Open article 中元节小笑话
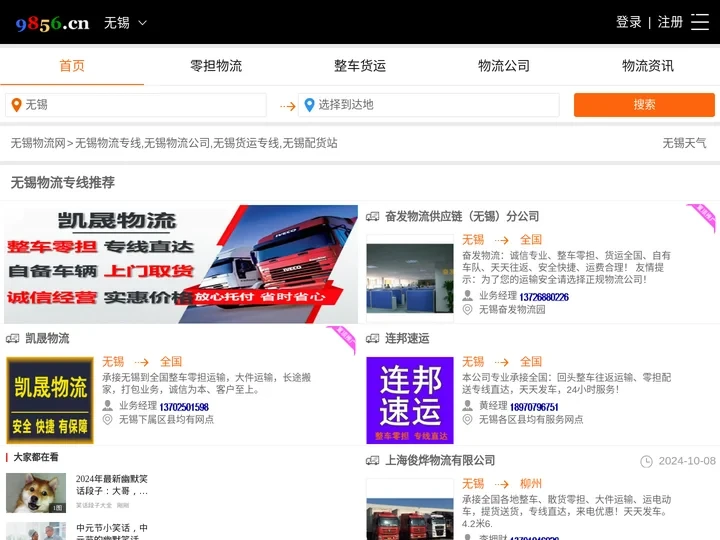Screen dimensions: 720x540 pos(112,532)
